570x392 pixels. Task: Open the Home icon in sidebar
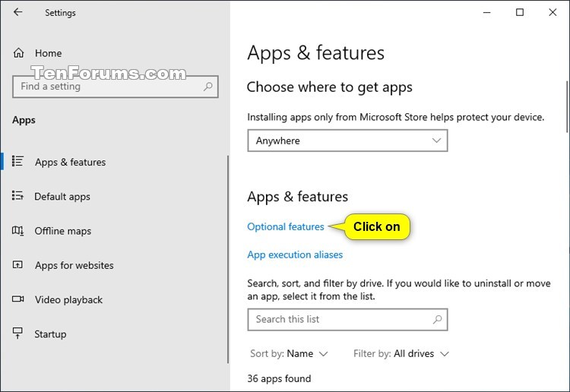pos(18,53)
